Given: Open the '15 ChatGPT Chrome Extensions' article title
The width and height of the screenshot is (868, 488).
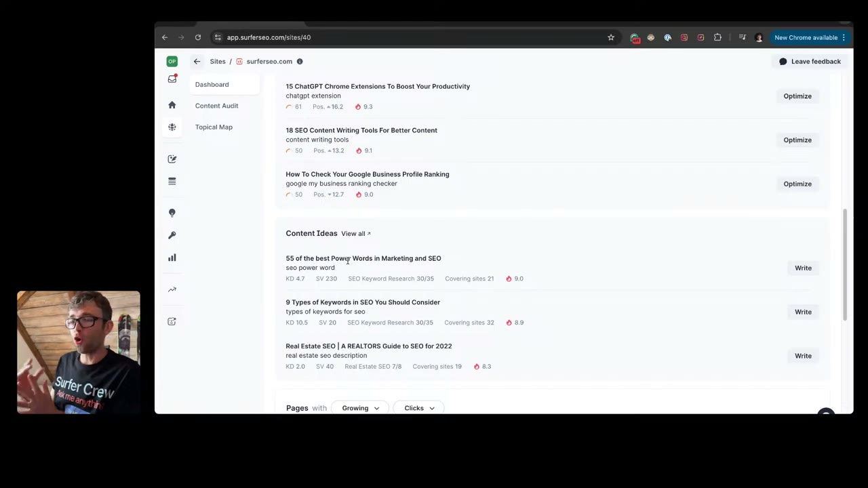Looking at the screenshot, I should [378, 87].
